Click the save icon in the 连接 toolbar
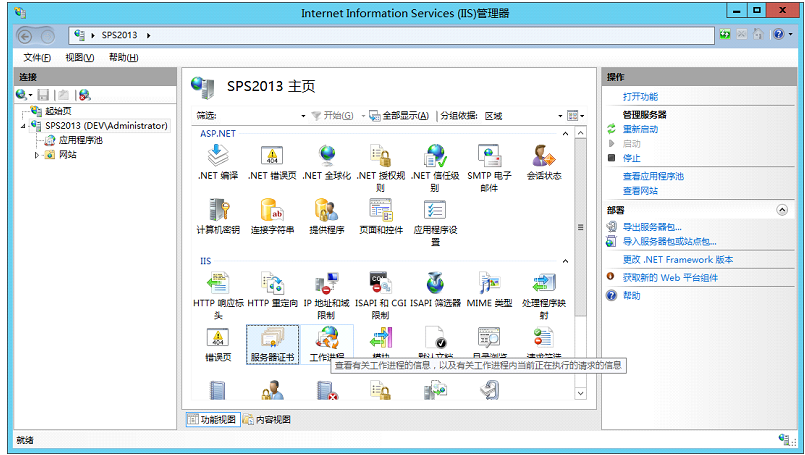This screenshot has width=805, height=455. point(43,94)
